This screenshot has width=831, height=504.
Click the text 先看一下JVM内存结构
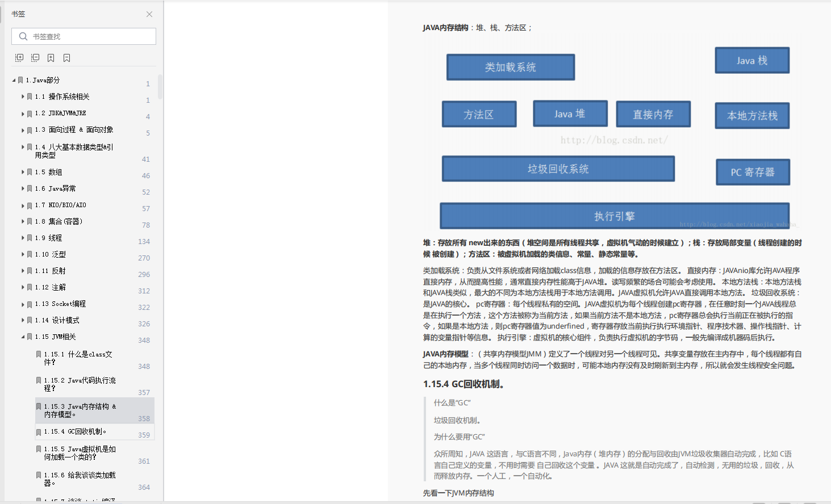458,493
